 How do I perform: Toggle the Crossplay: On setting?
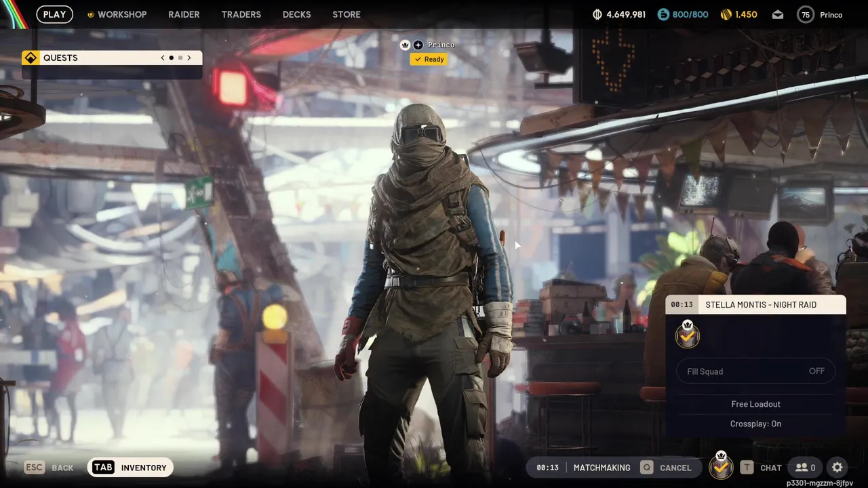pos(755,424)
